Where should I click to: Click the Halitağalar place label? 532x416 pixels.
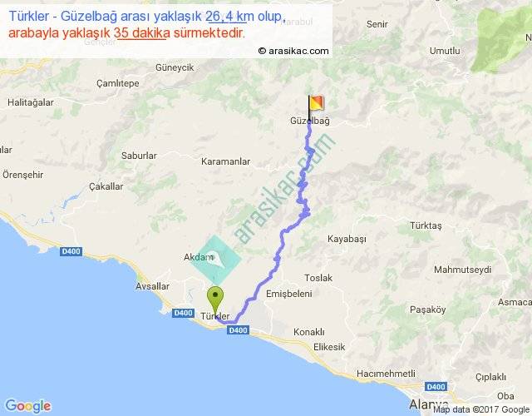(31, 102)
